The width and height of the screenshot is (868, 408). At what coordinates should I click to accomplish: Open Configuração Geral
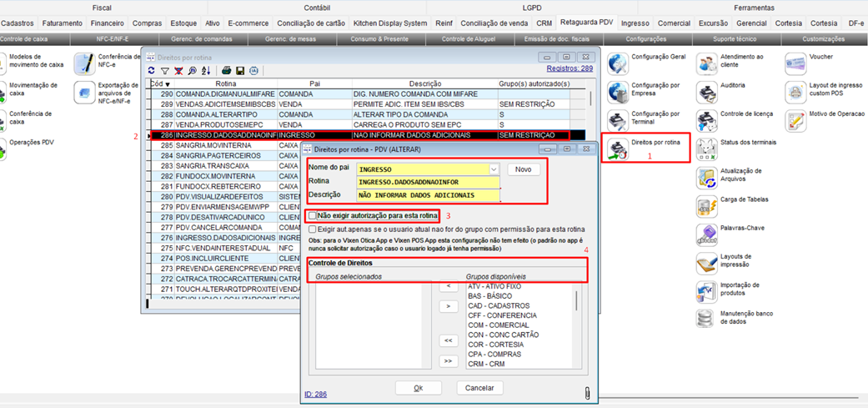(x=618, y=63)
